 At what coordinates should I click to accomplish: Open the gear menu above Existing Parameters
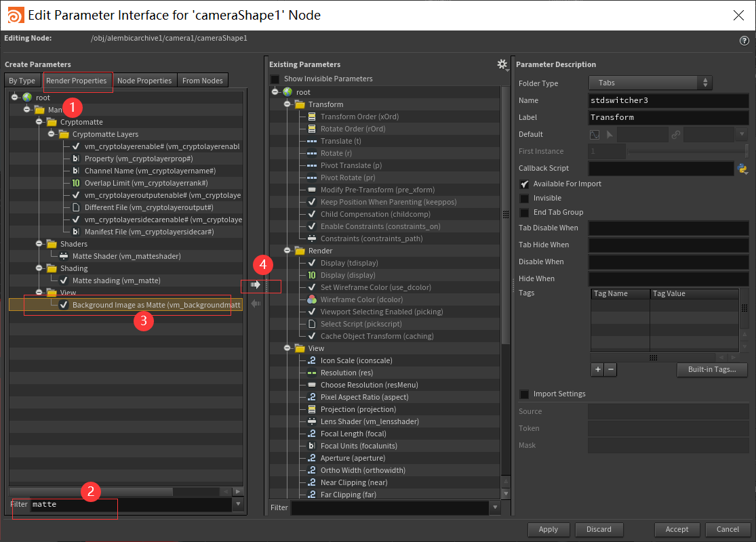pyautogui.click(x=502, y=64)
